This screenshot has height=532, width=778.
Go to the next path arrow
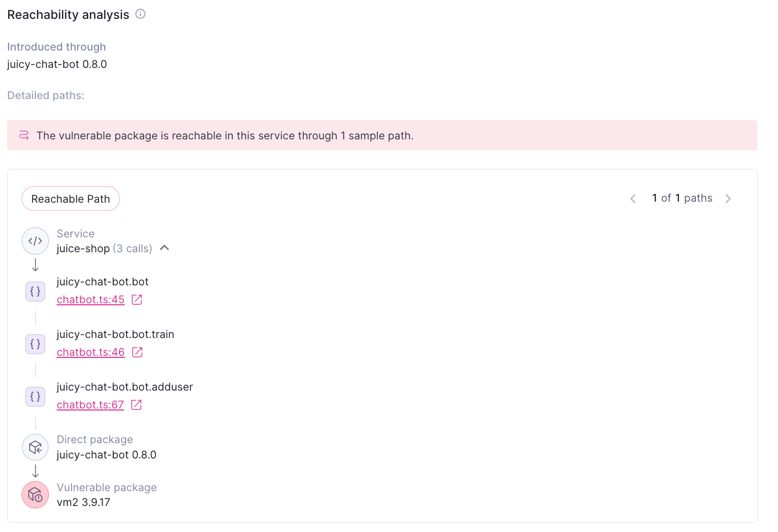728,199
